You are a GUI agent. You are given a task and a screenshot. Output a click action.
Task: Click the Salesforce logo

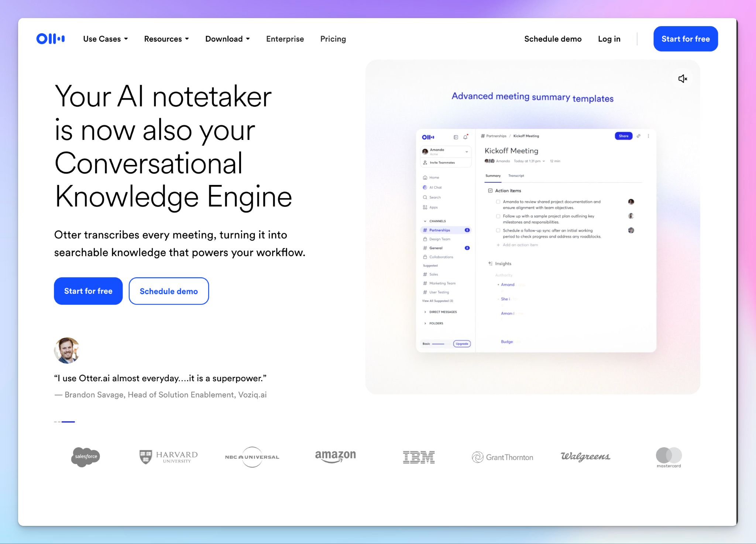85,457
